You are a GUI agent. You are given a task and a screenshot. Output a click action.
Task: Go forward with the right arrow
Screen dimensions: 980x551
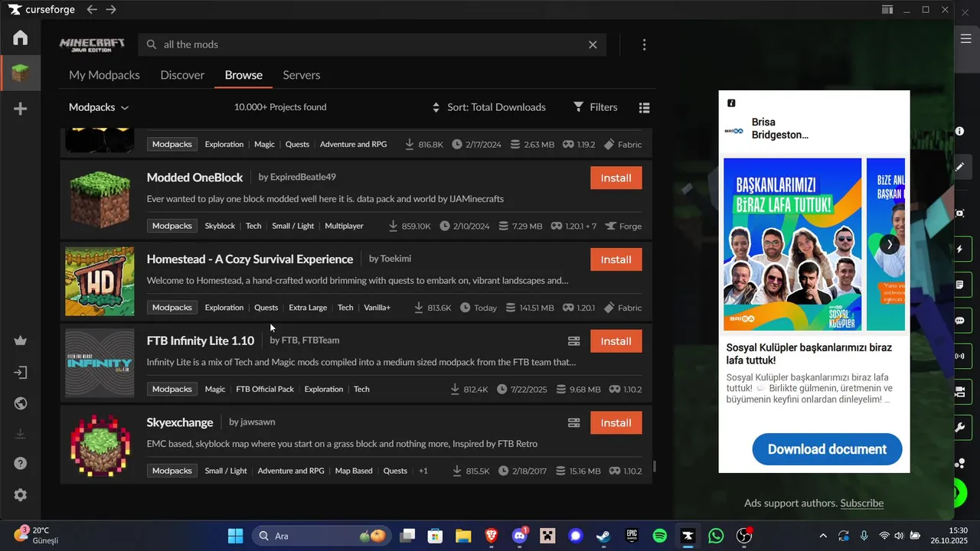point(111,9)
